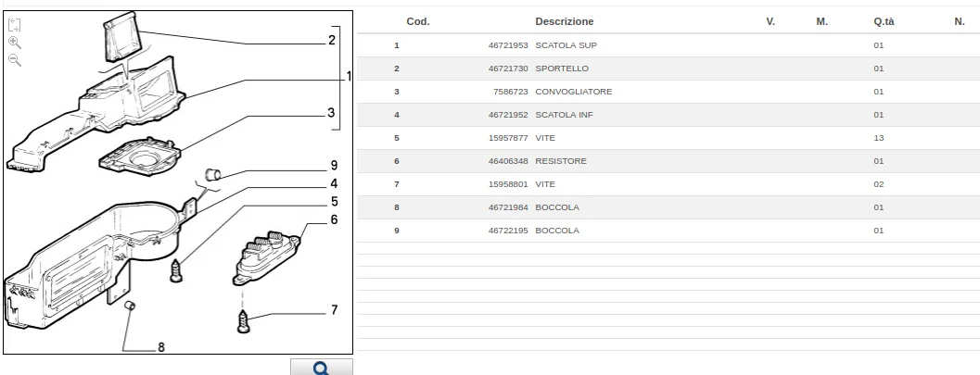
Task: Select the SPORTELLO row with code 46721730
Action: tap(668, 69)
